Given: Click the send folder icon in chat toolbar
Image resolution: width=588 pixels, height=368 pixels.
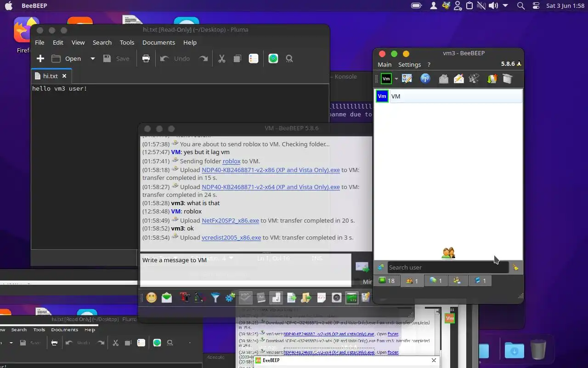Looking at the screenshot, I should click(x=306, y=298).
